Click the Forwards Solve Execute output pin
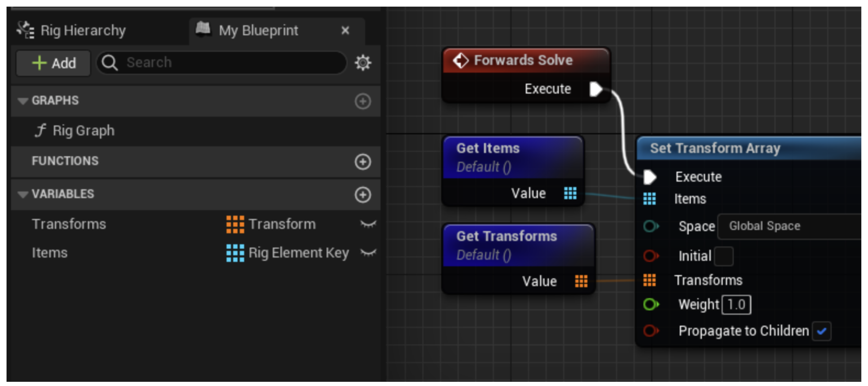The width and height of the screenshot is (868, 386). [595, 89]
